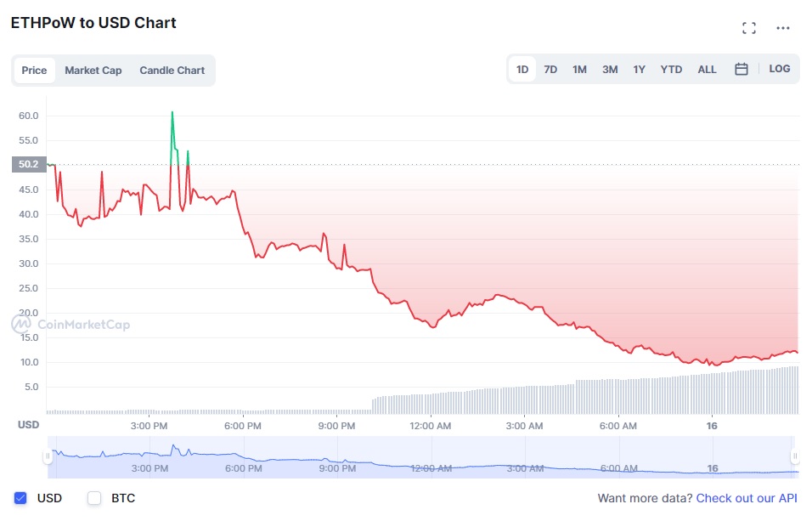812x521 pixels.
Task: Select the 7D time range
Action: [x=550, y=70]
